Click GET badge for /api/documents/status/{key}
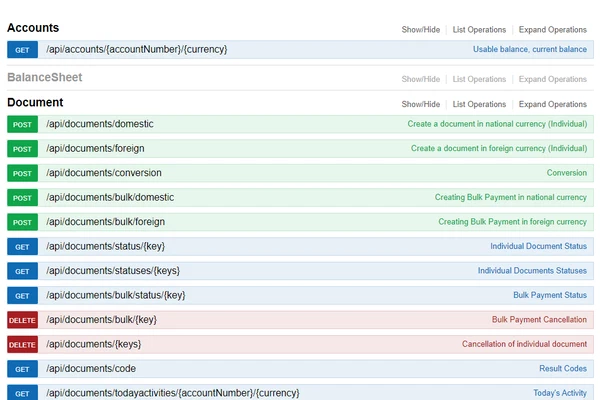The width and height of the screenshot is (600, 400). (22, 247)
